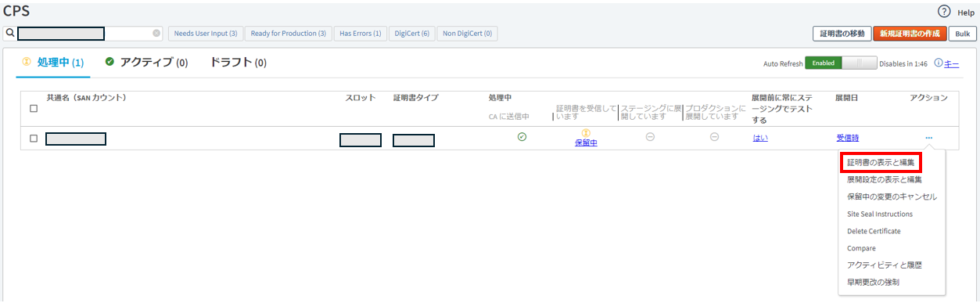Click the はい link
The image size is (980, 303).
pyautogui.click(x=760, y=138)
